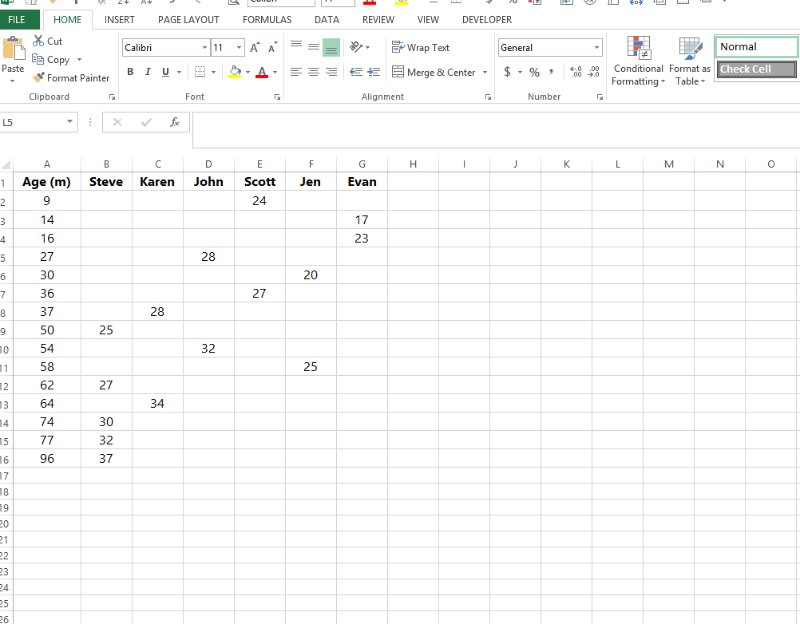
Task: Apply the Check Cell style
Action: click(x=755, y=68)
